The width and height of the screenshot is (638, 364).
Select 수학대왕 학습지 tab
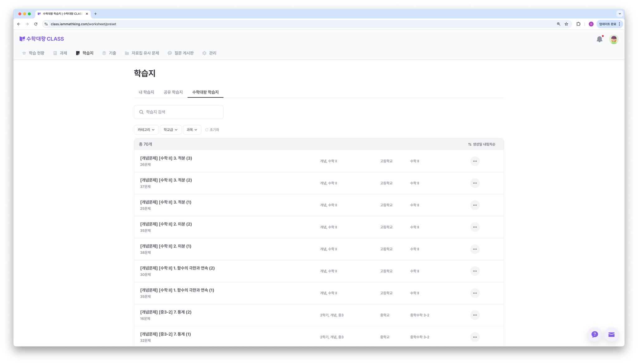(205, 92)
